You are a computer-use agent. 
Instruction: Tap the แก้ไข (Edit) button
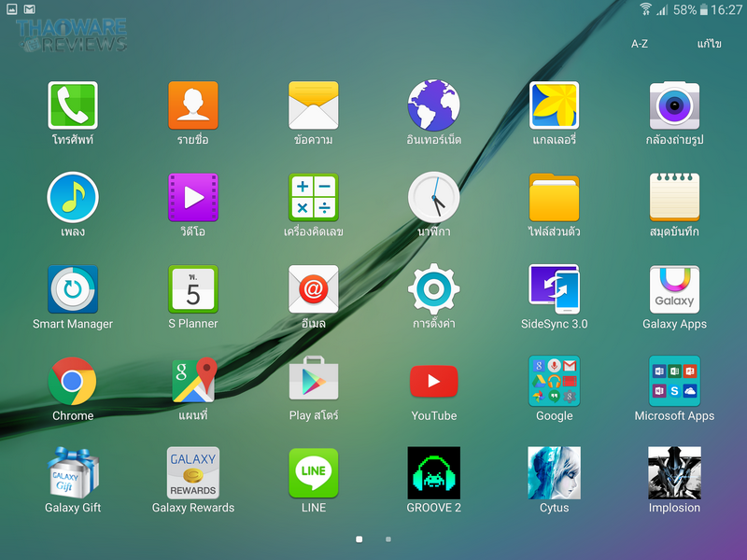click(709, 44)
